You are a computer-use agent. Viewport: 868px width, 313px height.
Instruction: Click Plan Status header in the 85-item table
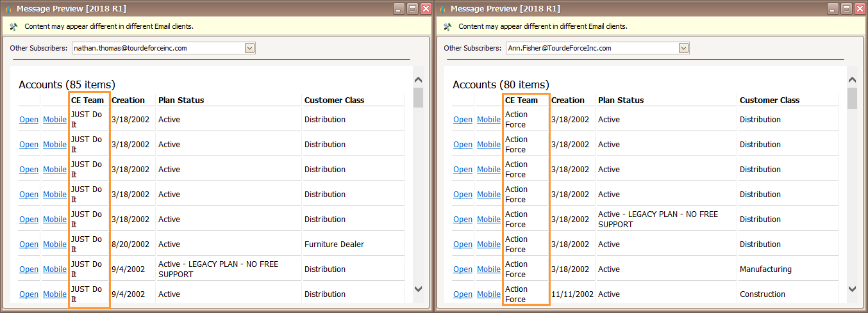(181, 100)
